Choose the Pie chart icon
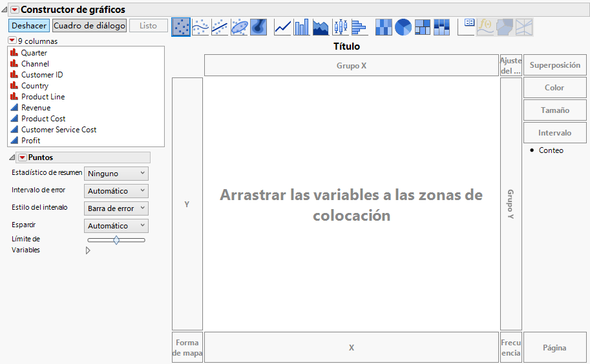Image resolution: width=590 pixels, height=364 pixels. (403, 27)
